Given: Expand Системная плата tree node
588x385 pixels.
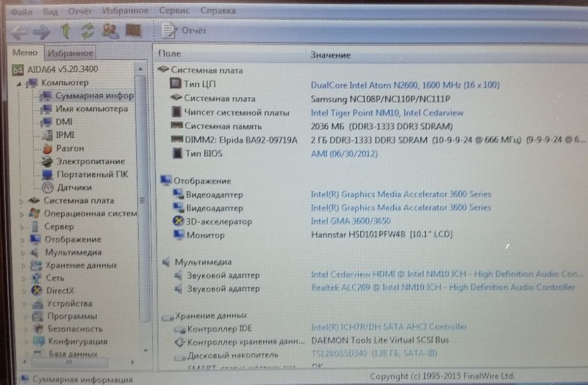Looking at the screenshot, I should 21,202.
